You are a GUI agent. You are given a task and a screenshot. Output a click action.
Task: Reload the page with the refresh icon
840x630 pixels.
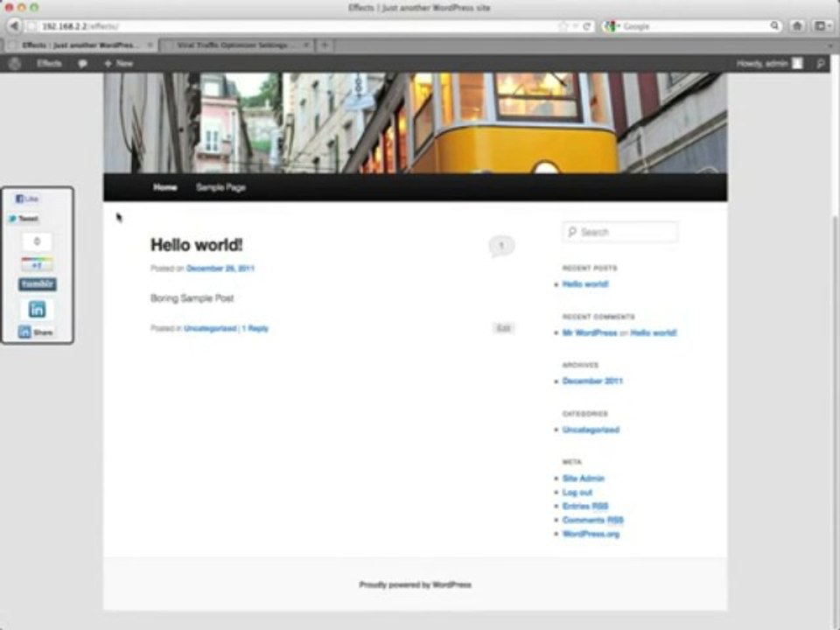click(586, 25)
